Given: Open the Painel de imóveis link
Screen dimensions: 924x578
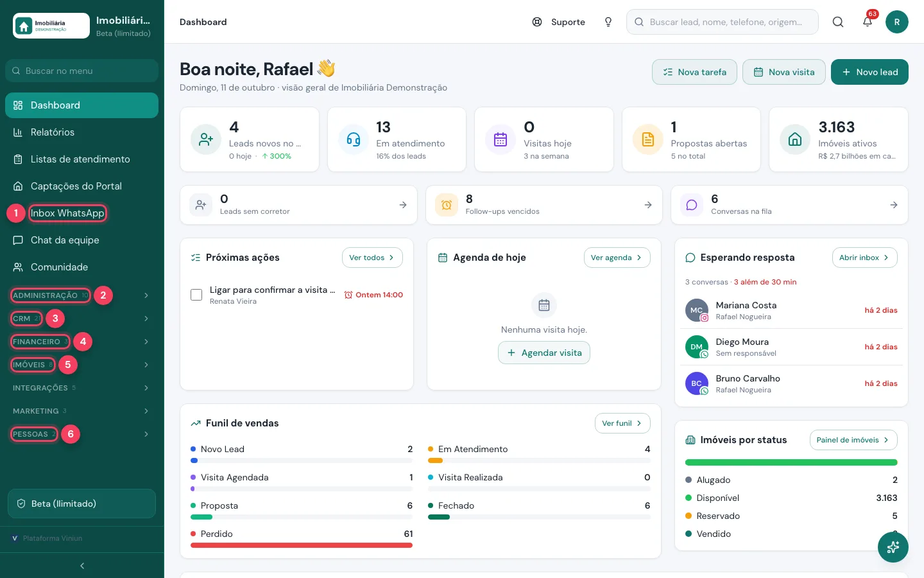Looking at the screenshot, I should point(853,440).
